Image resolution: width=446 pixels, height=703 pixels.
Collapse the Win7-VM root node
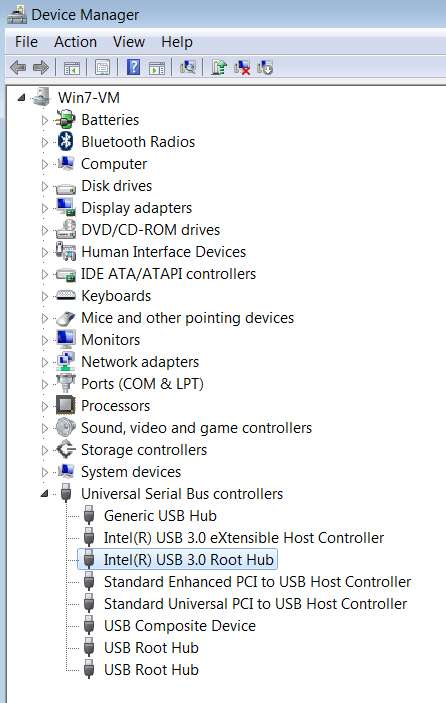[21, 97]
